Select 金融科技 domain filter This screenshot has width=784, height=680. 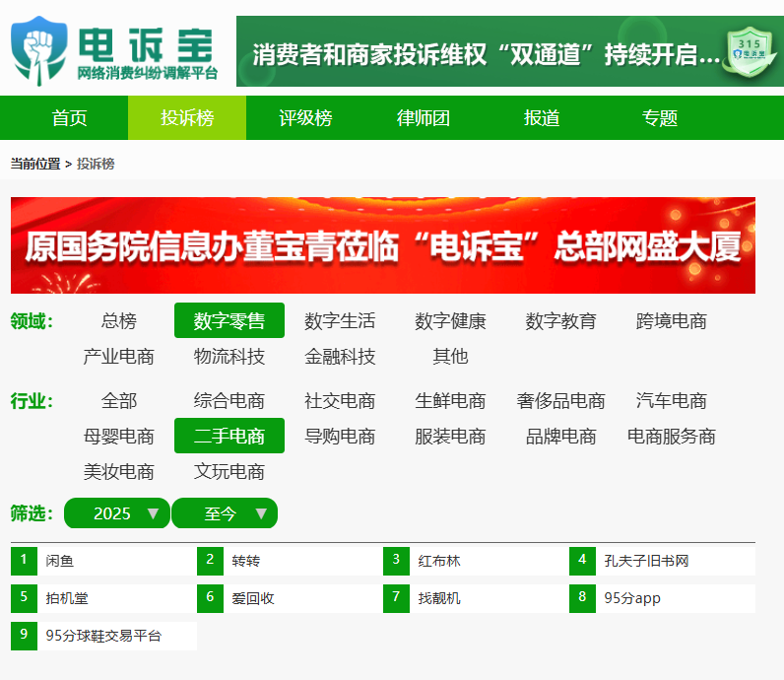[x=340, y=357]
